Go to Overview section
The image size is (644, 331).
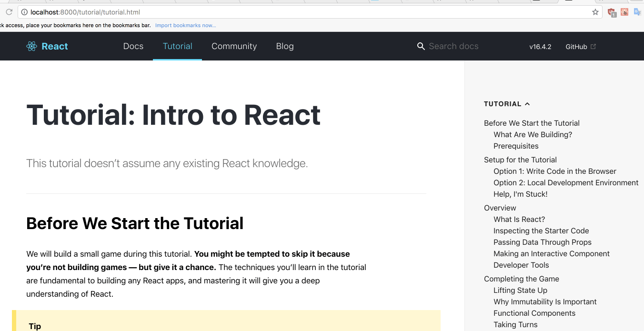(x=500, y=208)
